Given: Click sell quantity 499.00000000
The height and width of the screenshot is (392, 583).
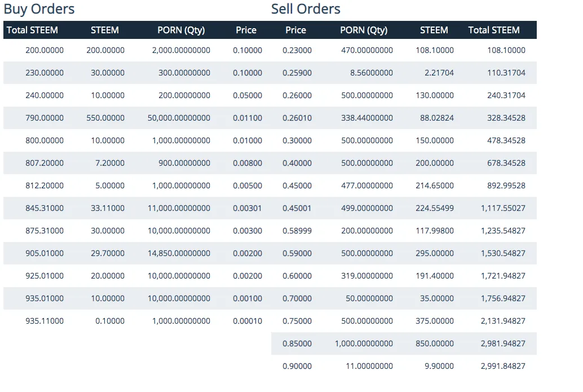Looking at the screenshot, I should click(x=367, y=208).
